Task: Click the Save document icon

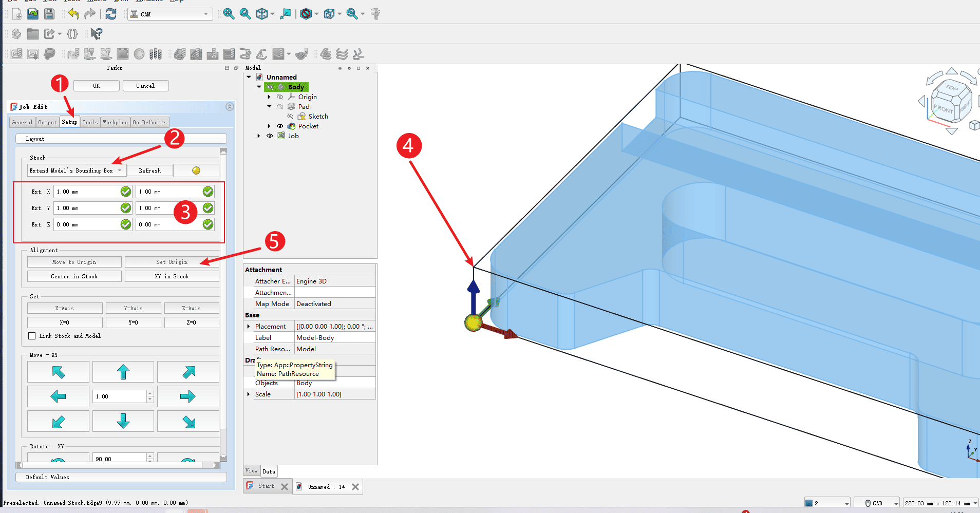Action: (49, 14)
